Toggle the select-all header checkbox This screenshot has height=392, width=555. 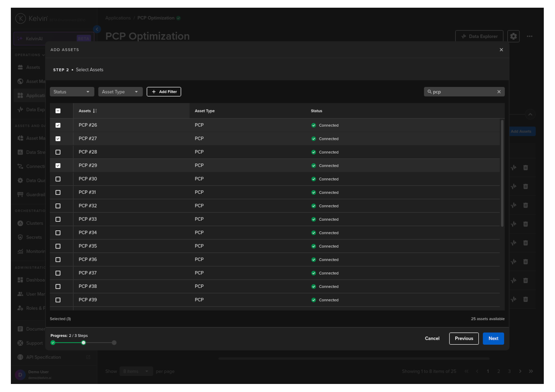(58, 111)
